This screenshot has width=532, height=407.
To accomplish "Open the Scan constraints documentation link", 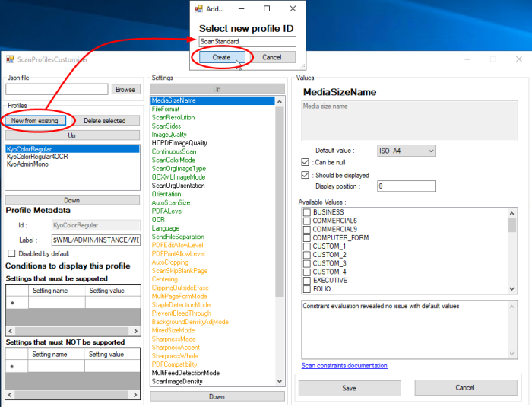I will pyautogui.click(x=344, y=366).
